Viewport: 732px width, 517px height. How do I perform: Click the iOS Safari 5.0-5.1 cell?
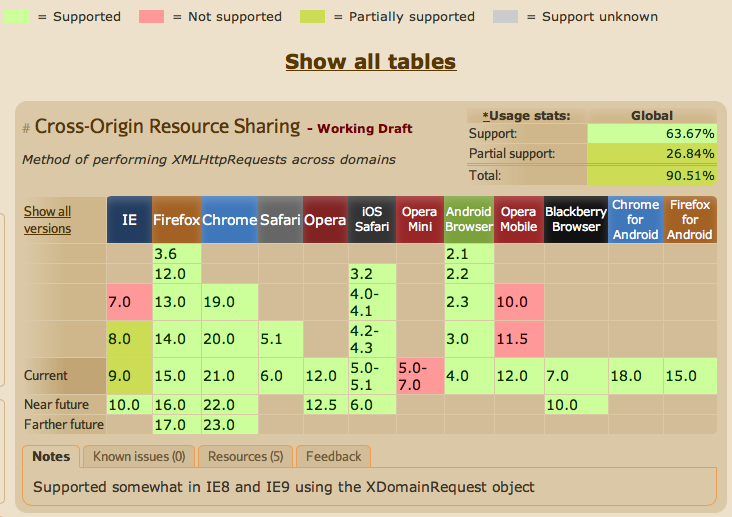click(372, 376)
